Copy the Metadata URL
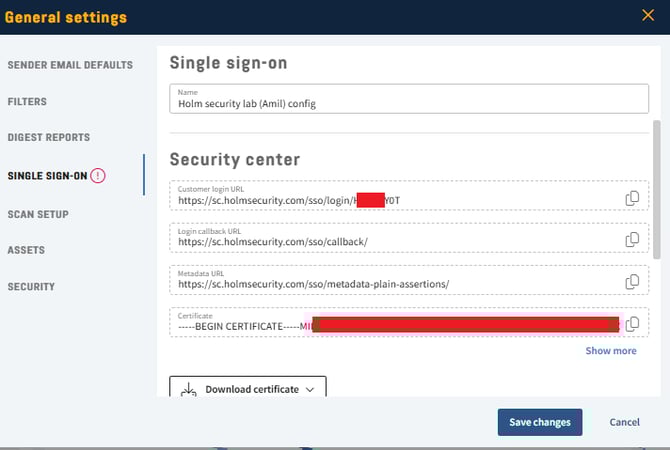This screenshot has height=450, width=670. click(631, 281)
